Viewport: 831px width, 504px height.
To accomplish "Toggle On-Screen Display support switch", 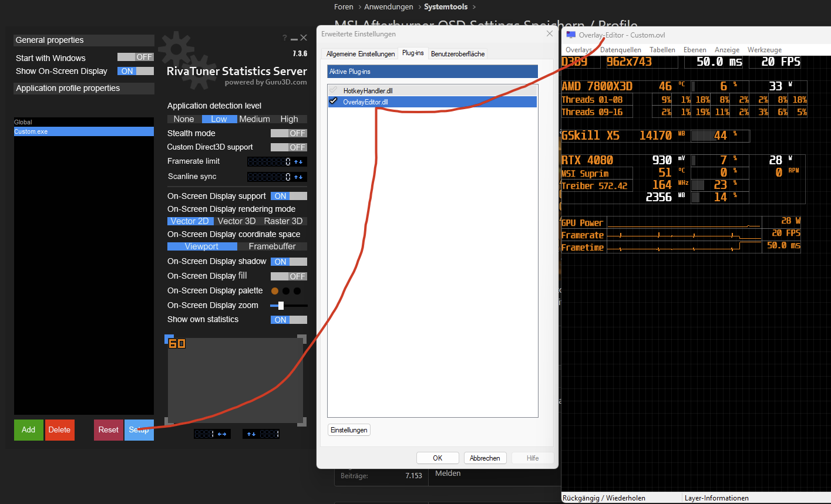I will (x=289, y=196).
